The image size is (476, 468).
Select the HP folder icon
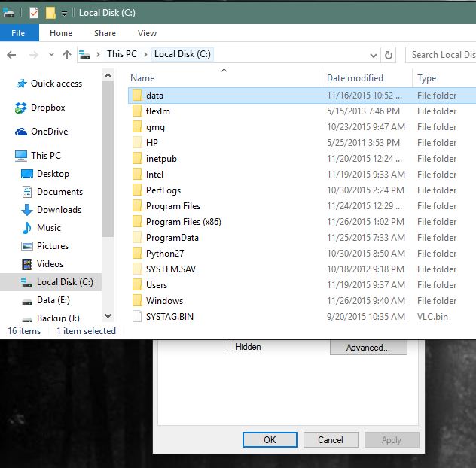(137, 142)
